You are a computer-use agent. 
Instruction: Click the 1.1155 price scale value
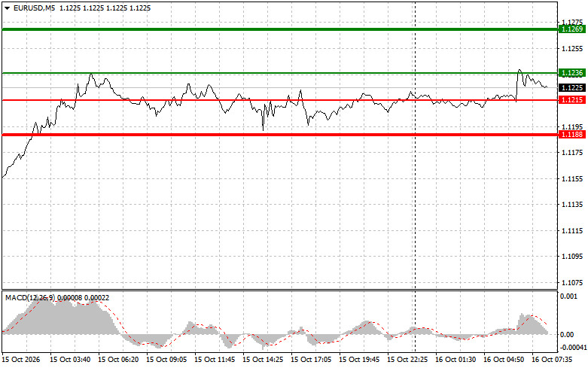pos(572,179)
